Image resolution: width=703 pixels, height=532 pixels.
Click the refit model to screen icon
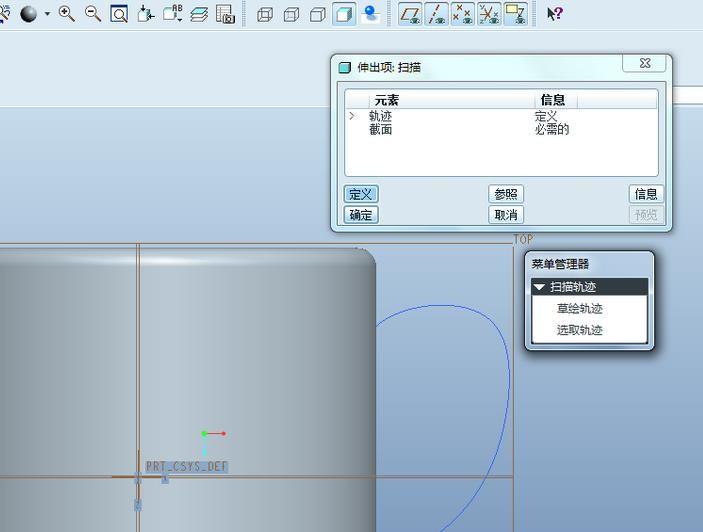click(x=119, y=14)
